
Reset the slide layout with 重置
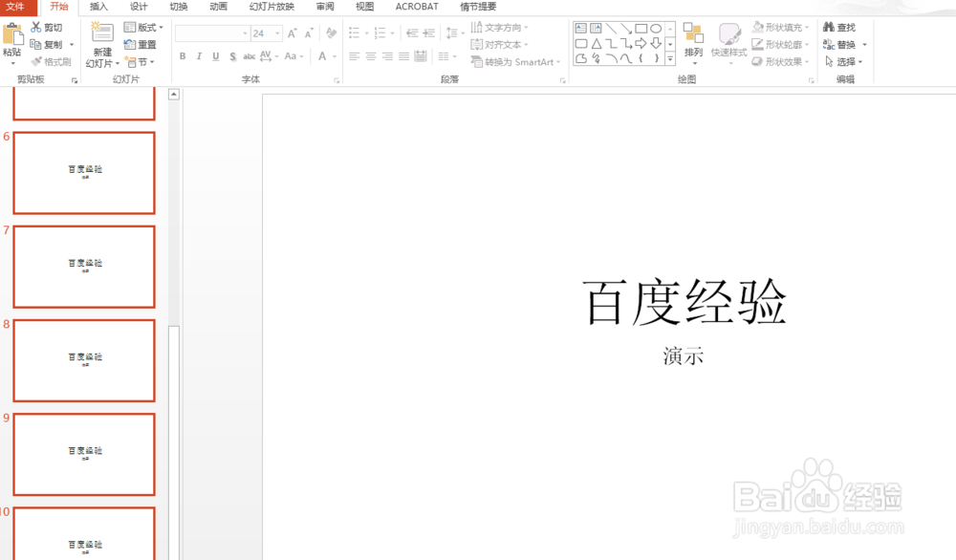point(140,45)
